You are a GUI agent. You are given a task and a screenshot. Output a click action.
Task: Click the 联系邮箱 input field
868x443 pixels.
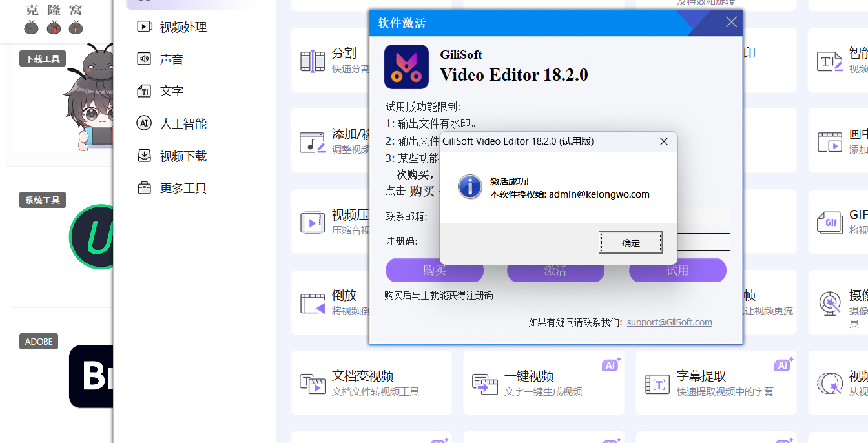704,217
